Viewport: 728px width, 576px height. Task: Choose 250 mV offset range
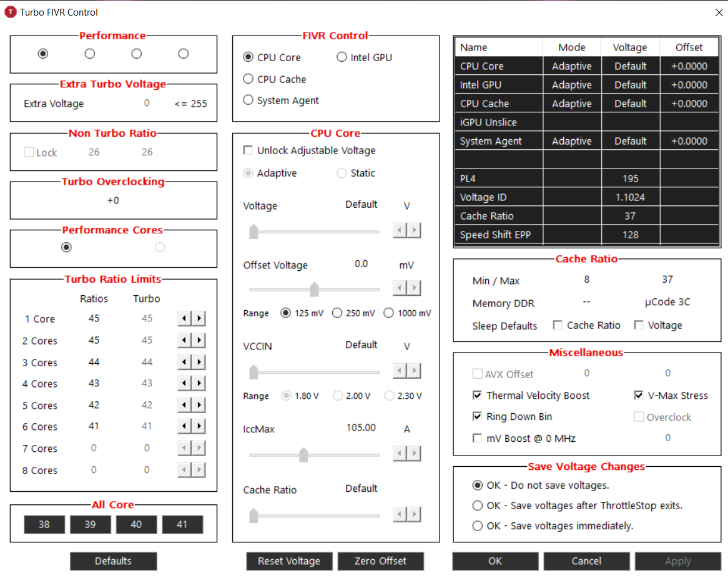pyautogui.click(x=353, y=313)
